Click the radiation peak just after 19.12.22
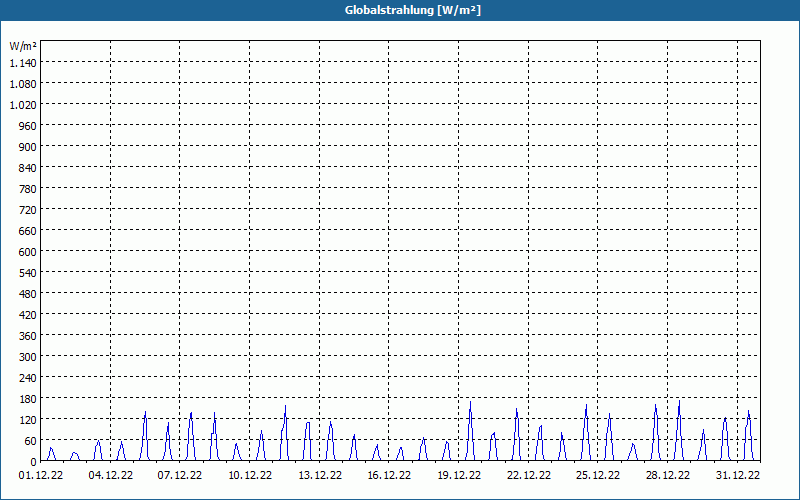800x500 pixels. click(x=470, y=431)
